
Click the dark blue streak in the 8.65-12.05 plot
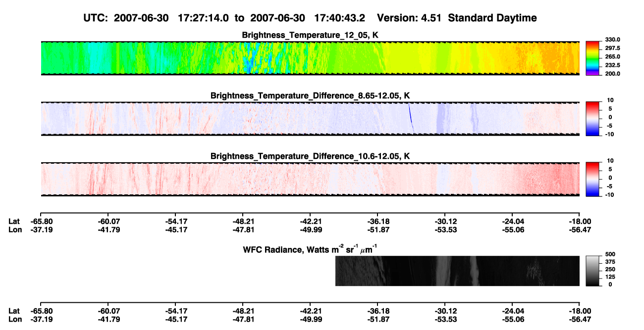(411, 118)
